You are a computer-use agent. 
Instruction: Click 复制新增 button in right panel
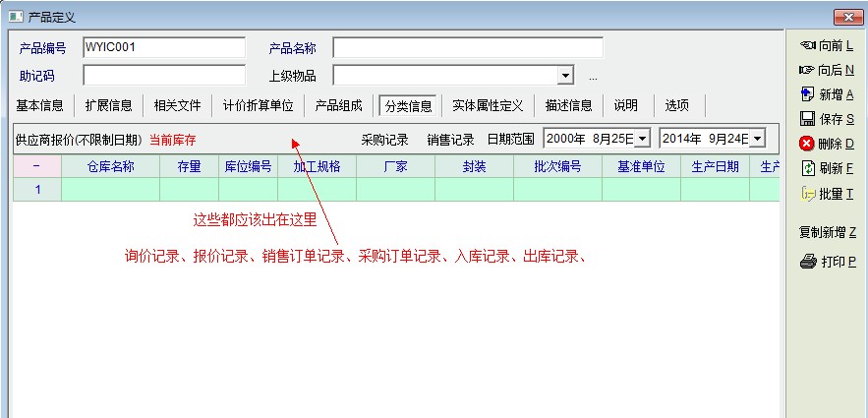click(x=827, y=233)
